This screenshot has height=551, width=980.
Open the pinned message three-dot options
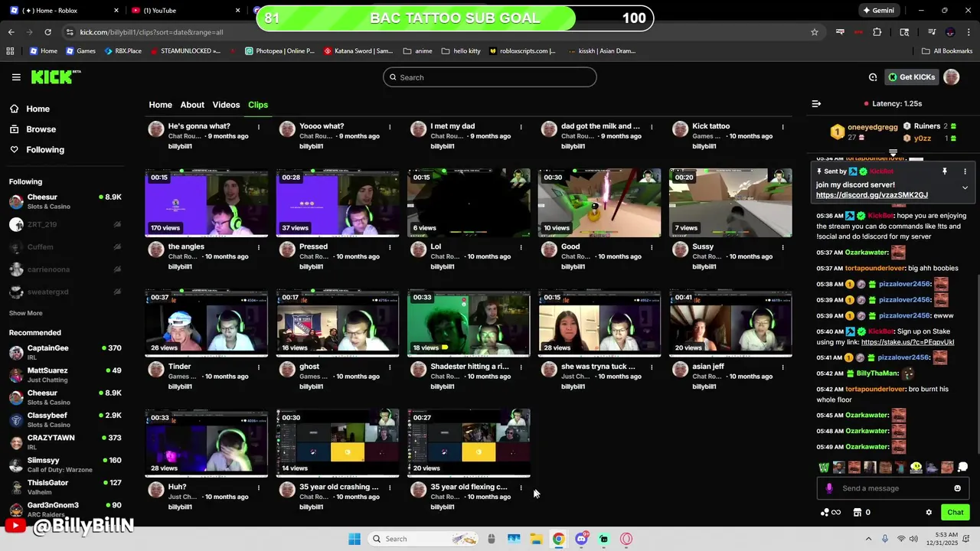click(x=965, y=171)
